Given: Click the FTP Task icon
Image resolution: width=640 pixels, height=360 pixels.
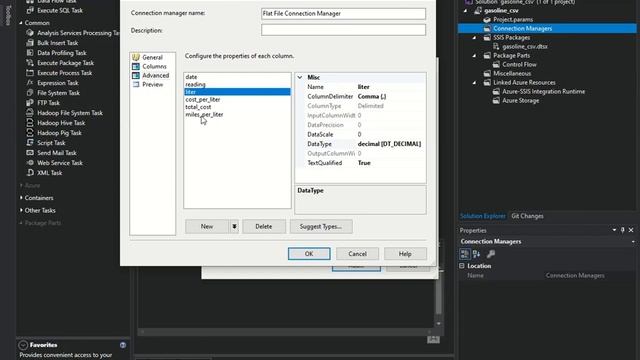Looking at the screenshot, I should click(x=30, y=103).
